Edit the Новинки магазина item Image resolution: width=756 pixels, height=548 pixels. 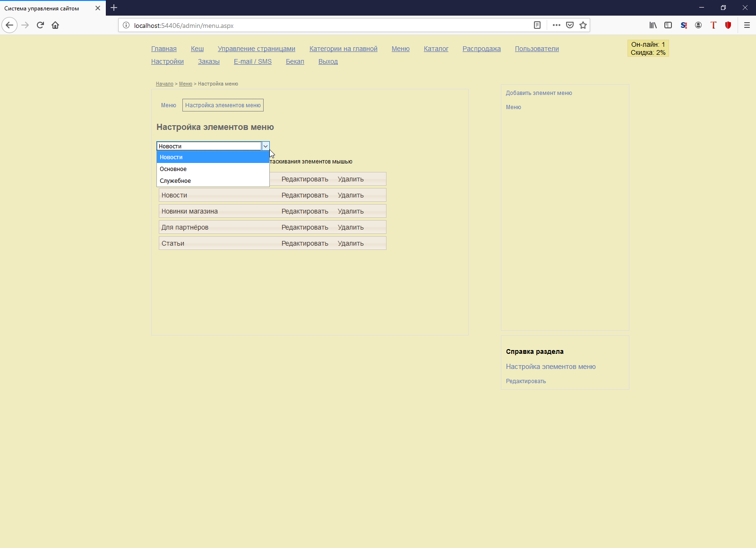[x=305, y=211]
